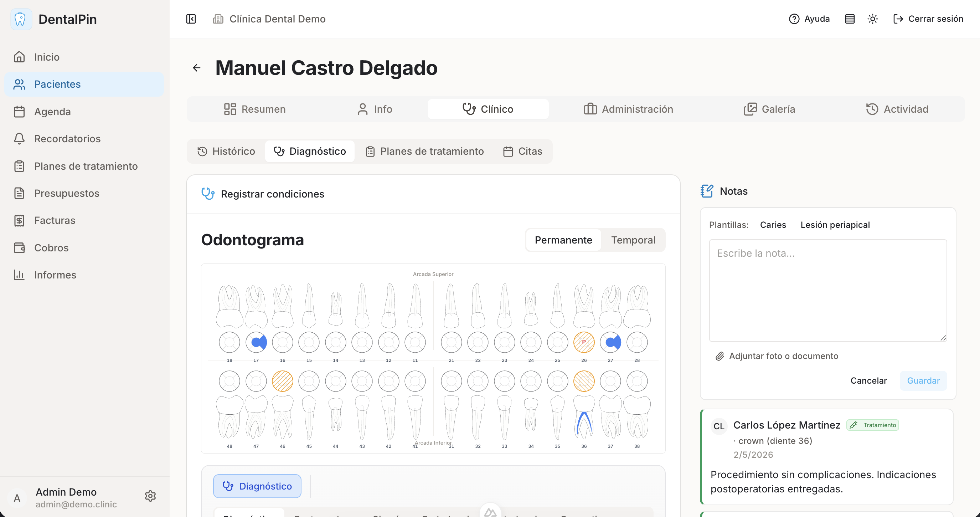Select the orange hatched circle of tooth 46
This screenshot has height=517, width=980.
(x=283, y=381)
